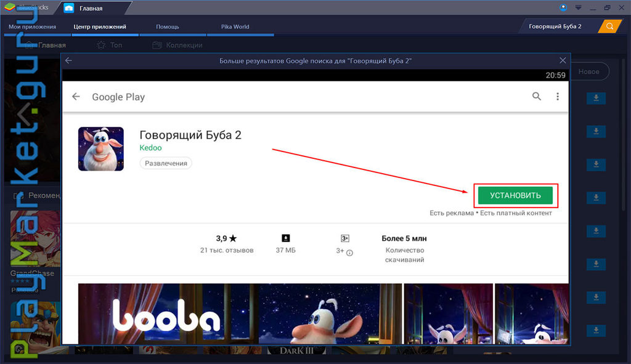Click the Говорящий Буба 2 search field
This screenshot has width=631, height=364.
point(557,26)
